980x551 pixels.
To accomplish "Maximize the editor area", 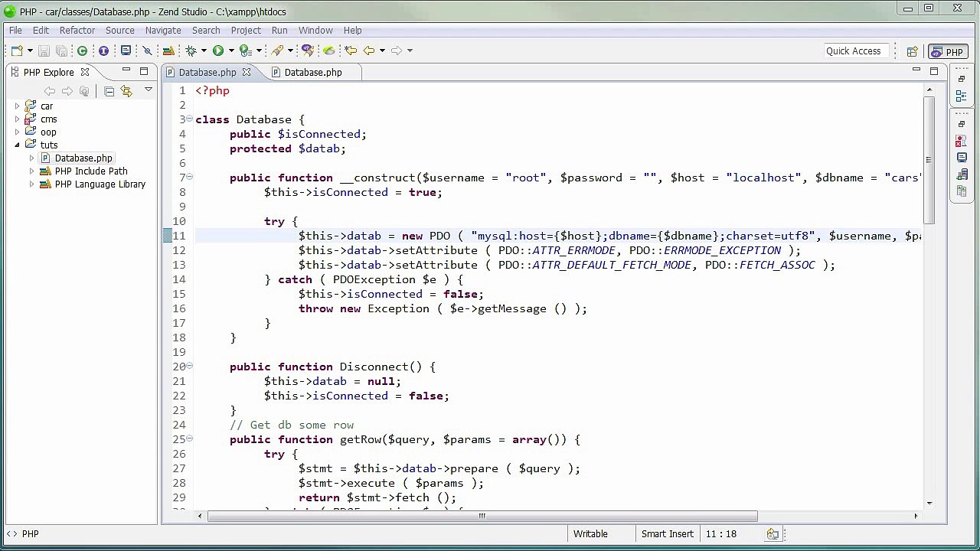I will (x=934, y=71).
